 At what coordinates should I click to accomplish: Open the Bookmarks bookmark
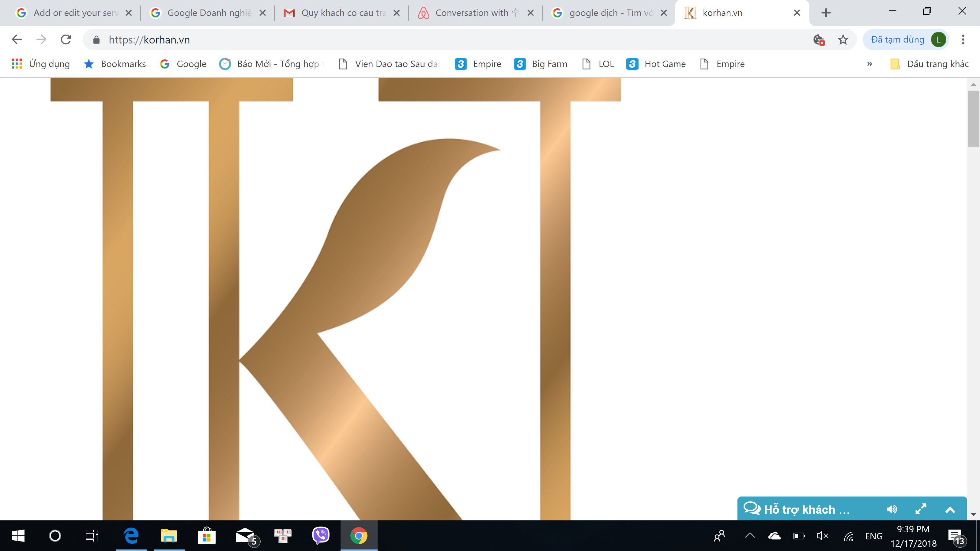115,64
